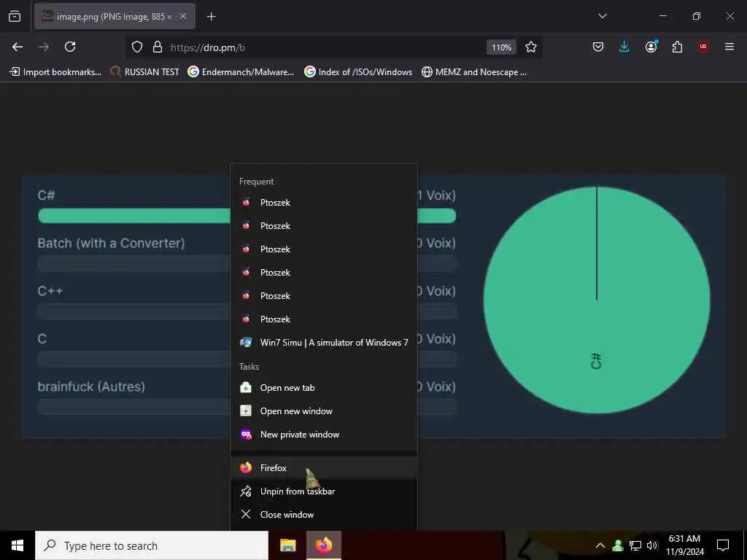Select the image.png tab
This screenshot has height=560, width=747.
point(115,16)
